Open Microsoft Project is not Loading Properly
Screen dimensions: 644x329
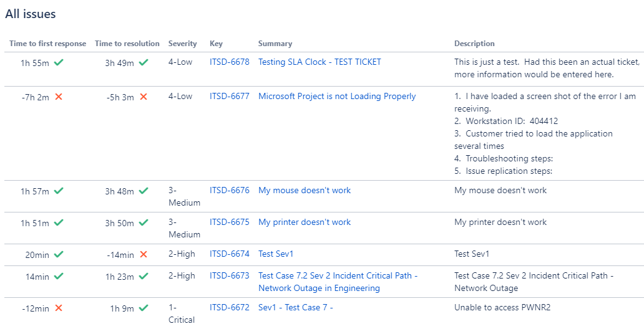(x=337, y=97)
